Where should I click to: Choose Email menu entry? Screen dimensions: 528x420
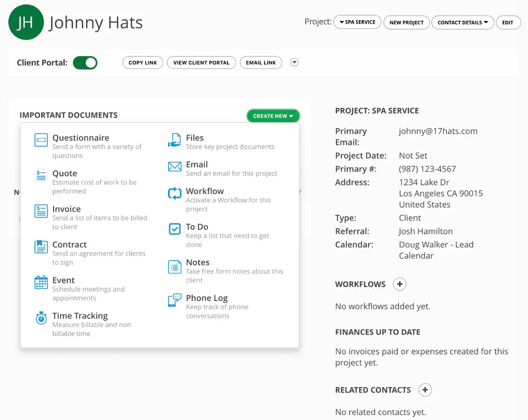tap(226, 169)
